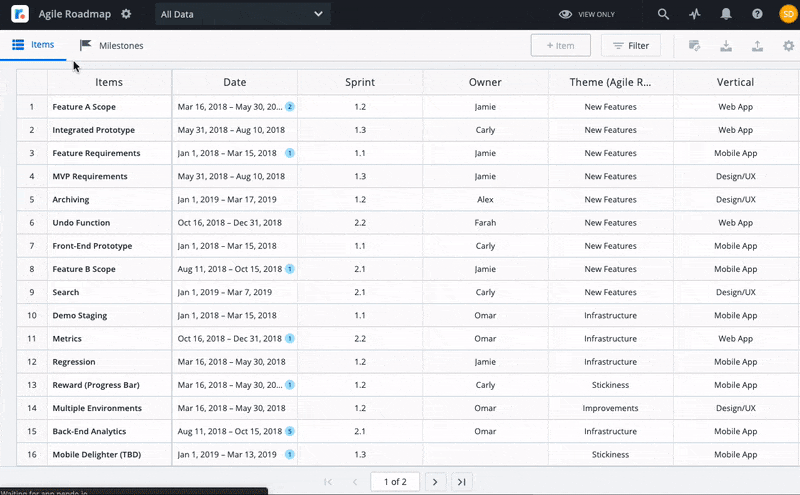Open table settings gear icon
The height and width of the screenshot is (495, 800).
coord(788,46)
